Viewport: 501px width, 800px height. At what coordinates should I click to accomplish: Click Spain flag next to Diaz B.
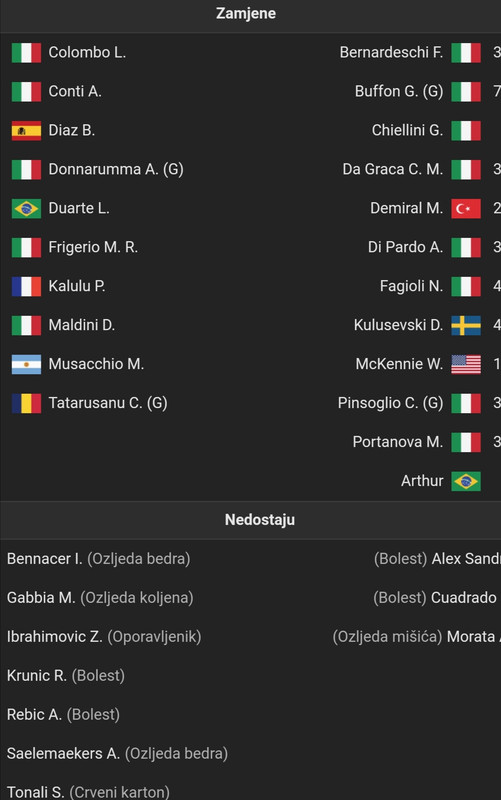26,131
